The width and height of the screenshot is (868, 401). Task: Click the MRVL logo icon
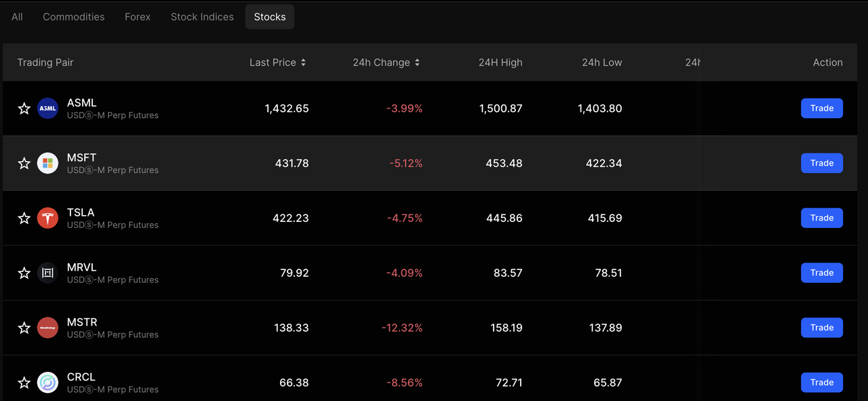47,273
